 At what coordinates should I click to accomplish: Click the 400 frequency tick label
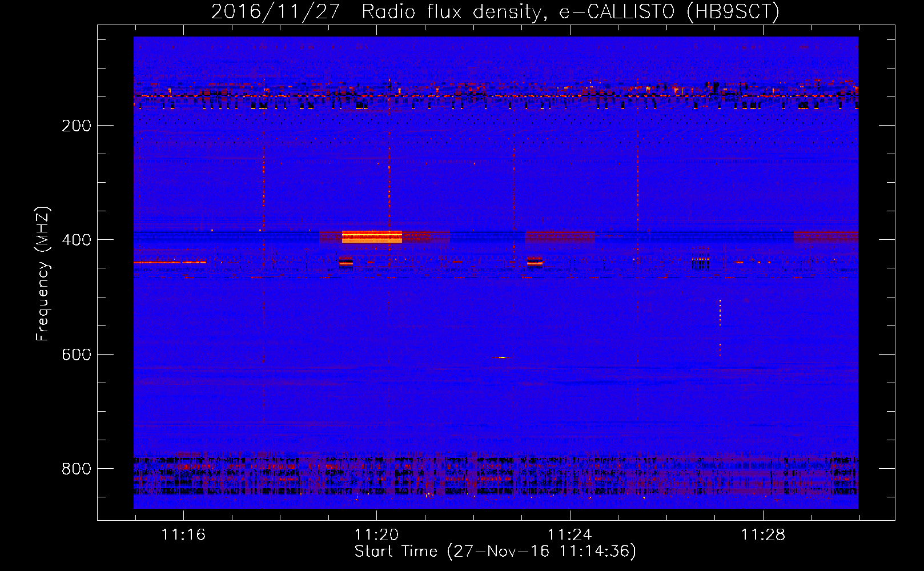(x=76, y=240)
